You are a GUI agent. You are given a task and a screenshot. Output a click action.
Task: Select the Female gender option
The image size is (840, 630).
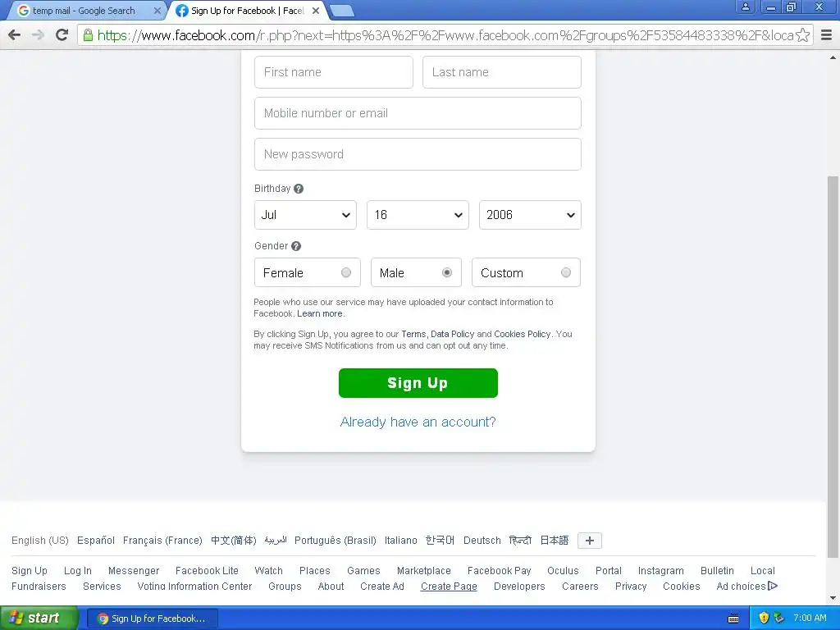pos(308,272)
